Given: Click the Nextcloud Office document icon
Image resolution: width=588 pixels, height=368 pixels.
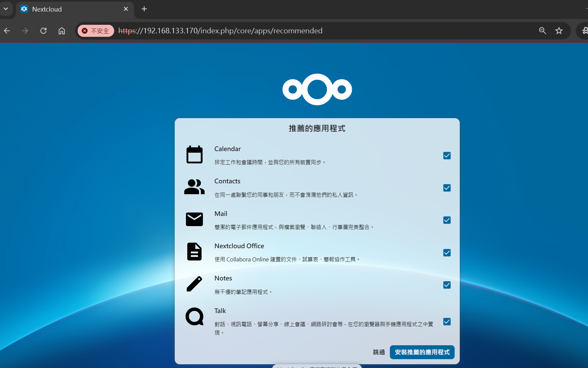Looking at the screenshot, I should click(x=194, y=252).
